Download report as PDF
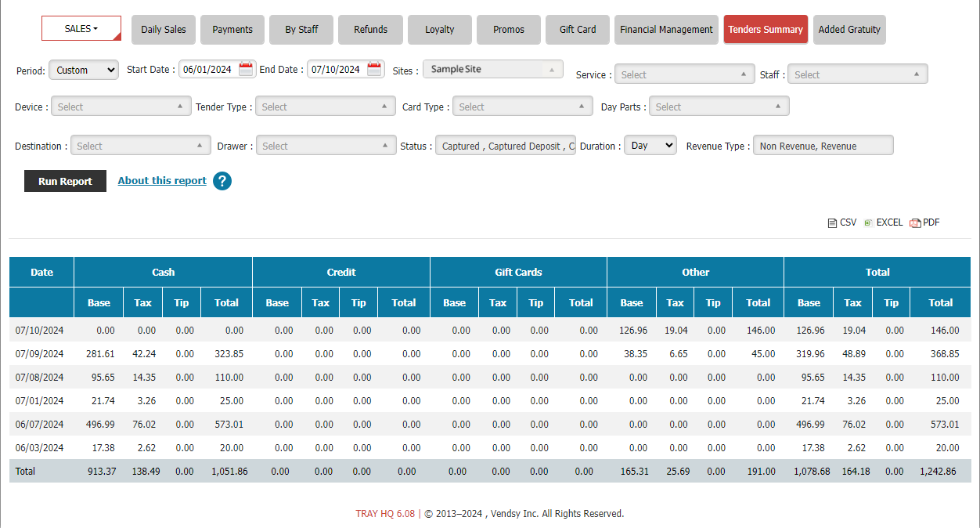 click(x=924, y=222)
